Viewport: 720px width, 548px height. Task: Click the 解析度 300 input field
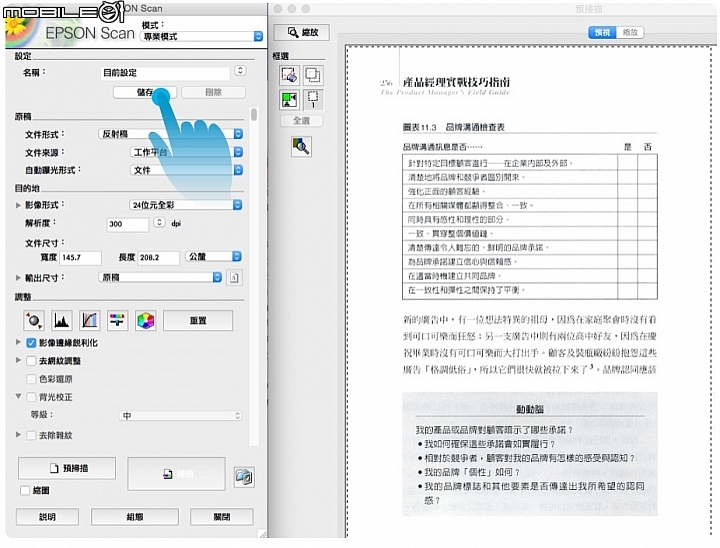(x=128, y=224)
